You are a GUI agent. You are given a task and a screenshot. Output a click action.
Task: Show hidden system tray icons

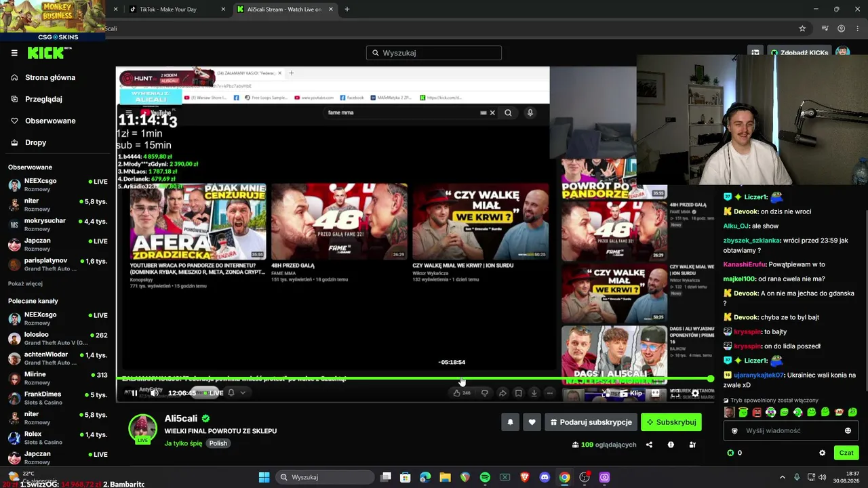point(782,477)
